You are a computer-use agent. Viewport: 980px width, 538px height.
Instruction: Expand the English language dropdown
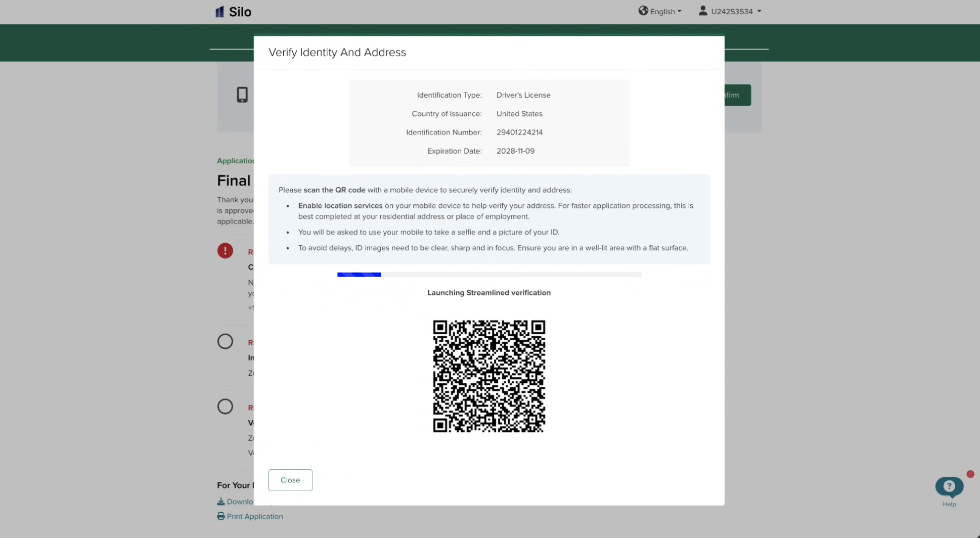[660, 11]
